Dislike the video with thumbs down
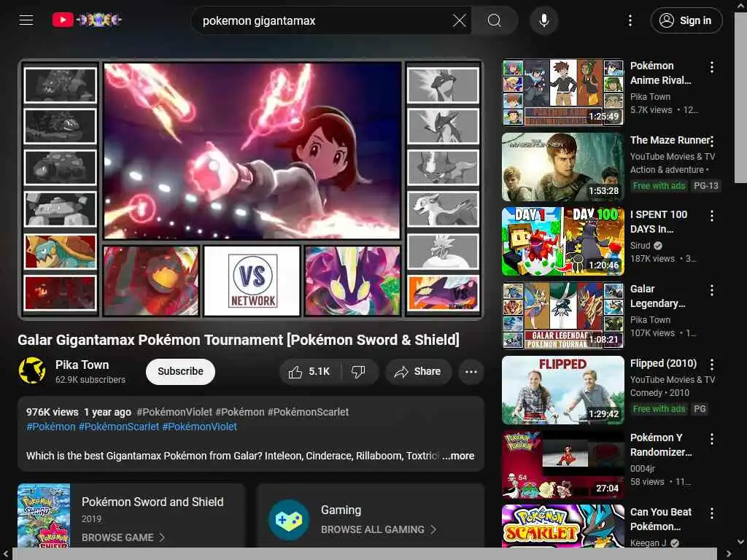The height and width of the screenshot is (560, 747). (x=359, y=371)
